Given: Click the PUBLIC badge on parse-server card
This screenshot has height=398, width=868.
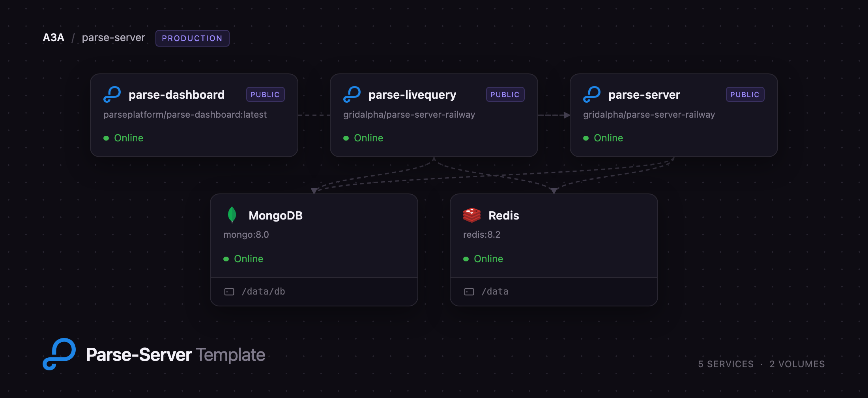Looking at the screenshot, I should tap(745, 94).
